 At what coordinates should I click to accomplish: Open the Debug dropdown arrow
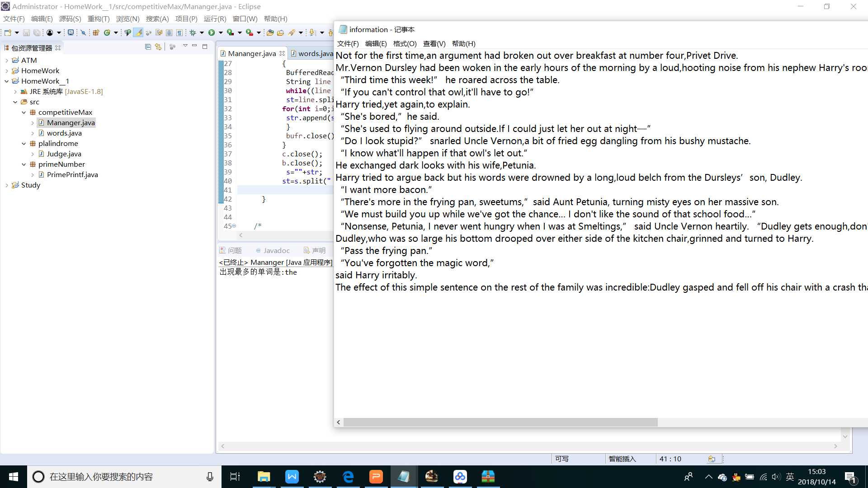[202, 33]
